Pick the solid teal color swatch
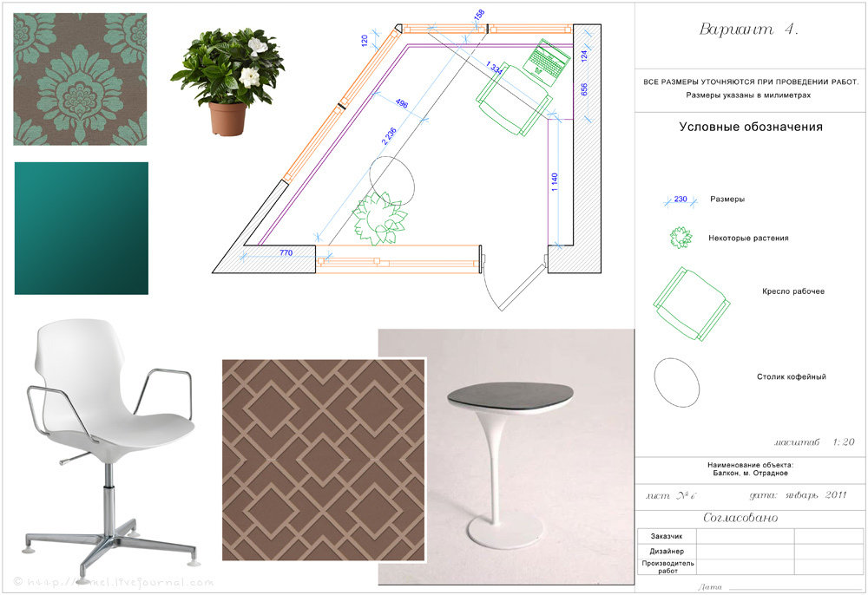The image size is (868, 595). (82, 228)
